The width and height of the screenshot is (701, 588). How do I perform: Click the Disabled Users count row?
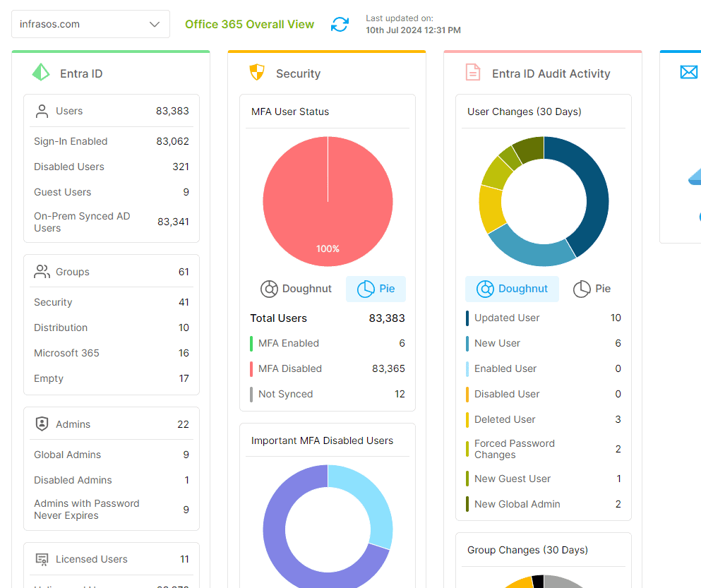coord(111,167)
